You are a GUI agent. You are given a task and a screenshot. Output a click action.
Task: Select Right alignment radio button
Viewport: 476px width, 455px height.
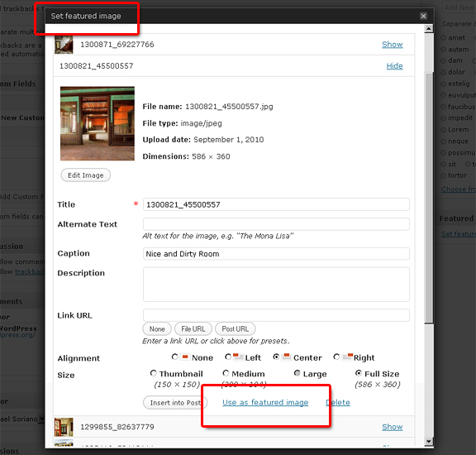(x=336, y=357)
